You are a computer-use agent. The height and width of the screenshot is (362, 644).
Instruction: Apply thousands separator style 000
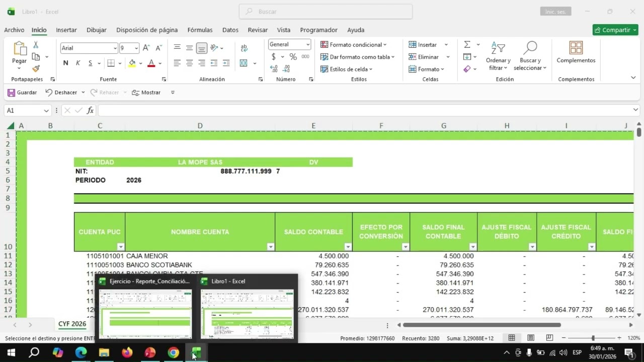point(305,57)
